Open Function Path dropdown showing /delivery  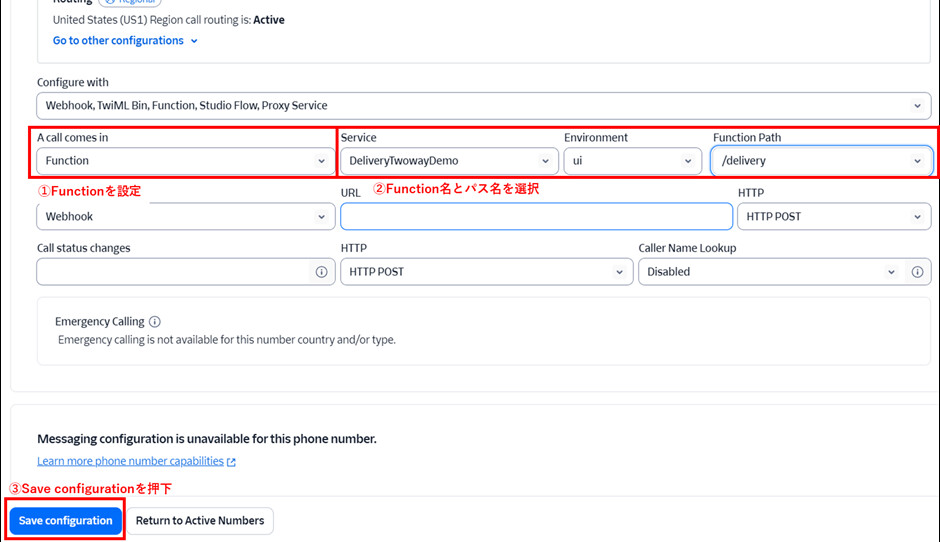click(821, 161)
